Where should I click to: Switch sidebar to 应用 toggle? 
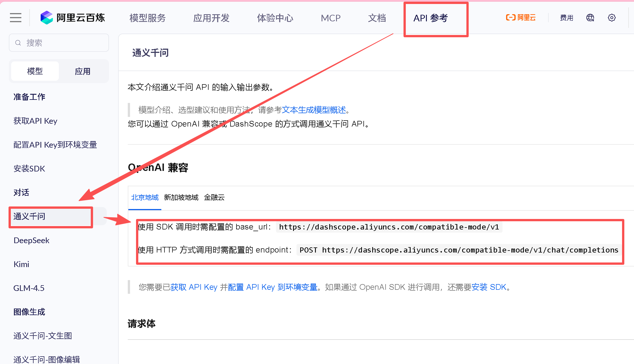tap(83, 71)
